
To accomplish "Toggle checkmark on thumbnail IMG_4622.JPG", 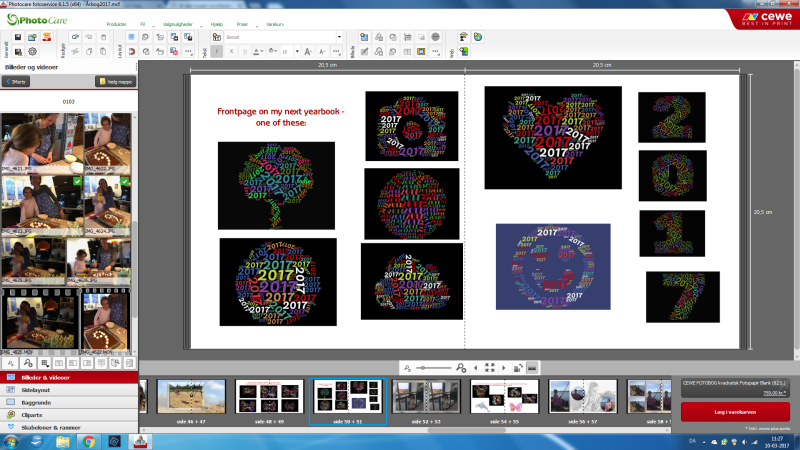I will [126, 119].
